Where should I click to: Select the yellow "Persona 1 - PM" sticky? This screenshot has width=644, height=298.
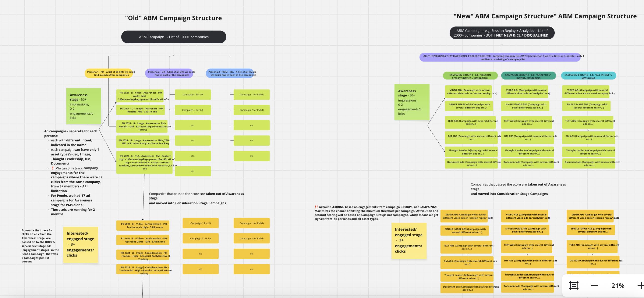pyautogui.click(x=109, y=73)
